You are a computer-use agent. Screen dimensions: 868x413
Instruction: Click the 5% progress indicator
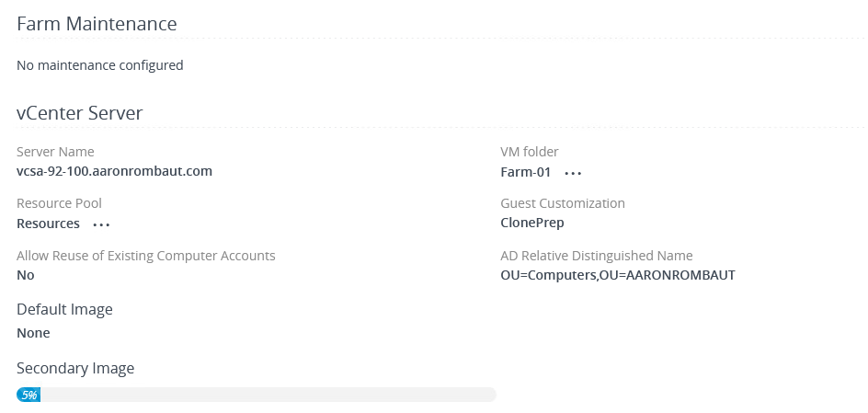click(x=29, y=395)
